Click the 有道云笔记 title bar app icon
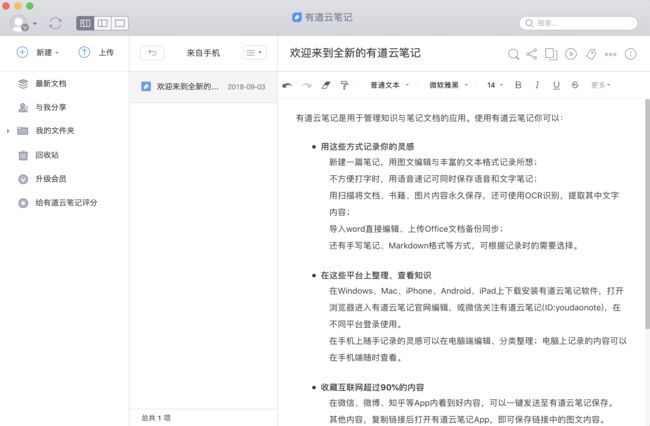Screen dimensions: 650x426 point(297,17)
